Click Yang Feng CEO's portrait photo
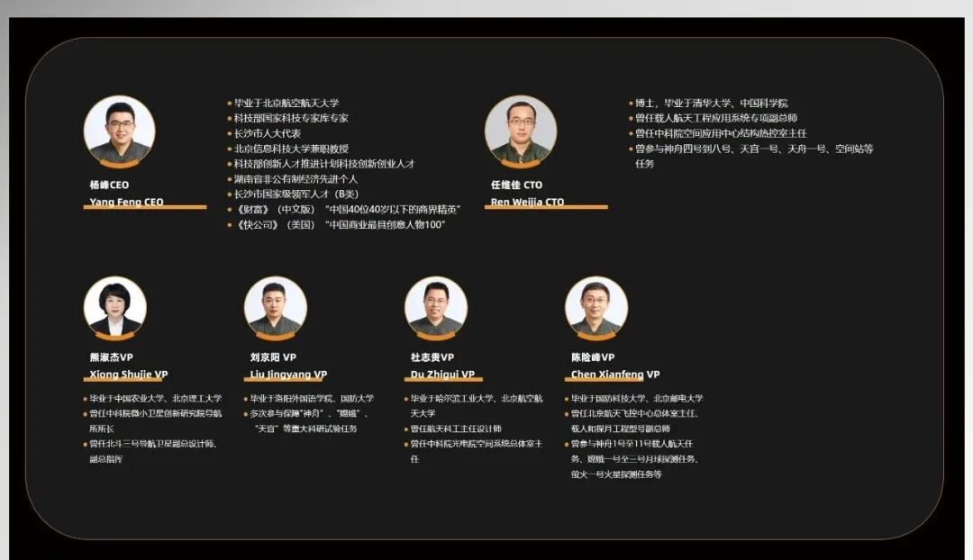973x560 pixels. pos(119,130)
